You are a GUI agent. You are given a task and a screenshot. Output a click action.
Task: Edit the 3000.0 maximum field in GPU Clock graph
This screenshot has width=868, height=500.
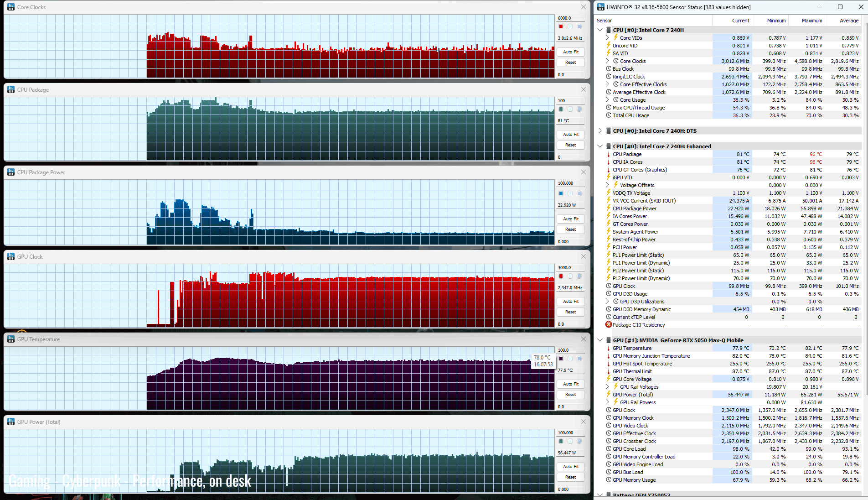click(570, 268)
